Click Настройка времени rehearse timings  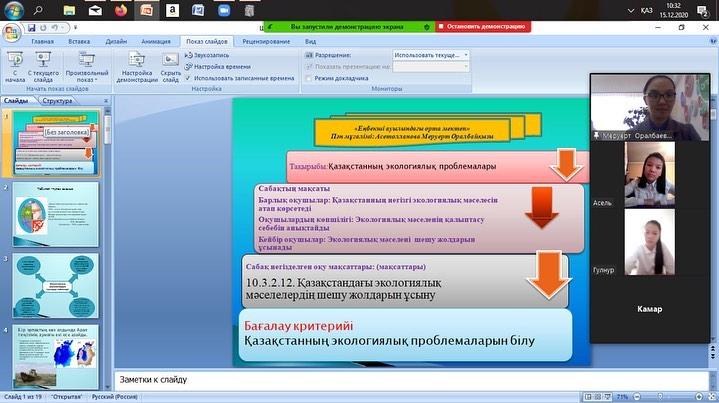coord(219,66)
